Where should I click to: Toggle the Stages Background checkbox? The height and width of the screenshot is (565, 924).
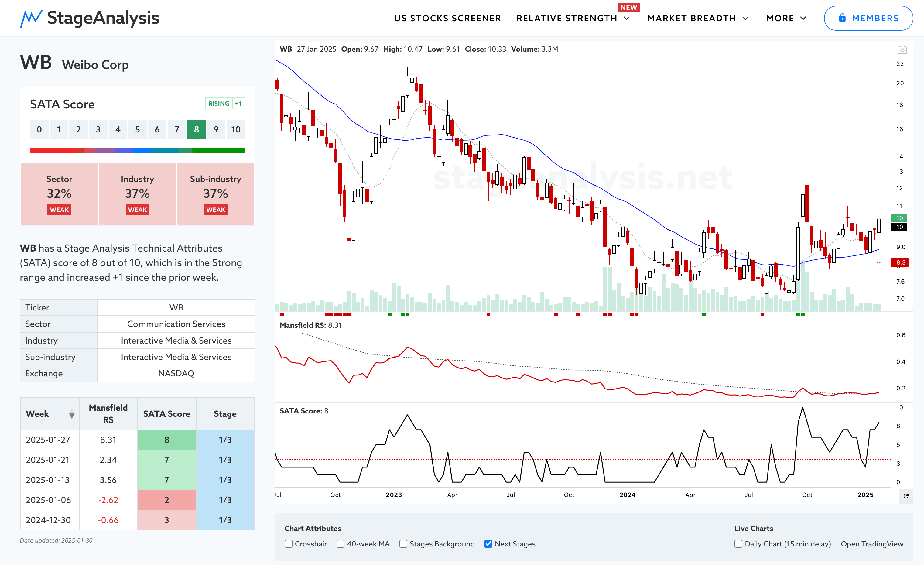click(403, 544)
